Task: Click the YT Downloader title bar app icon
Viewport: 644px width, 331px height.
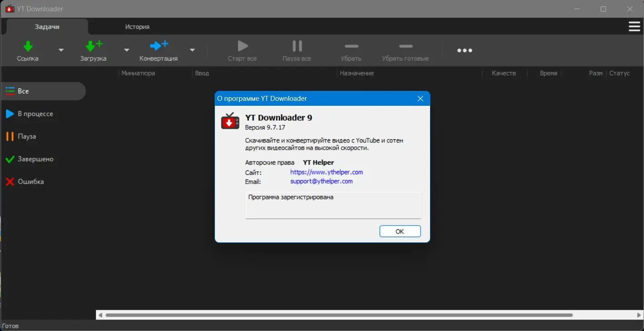Action: pyautogui.click(x=10, y=9)
